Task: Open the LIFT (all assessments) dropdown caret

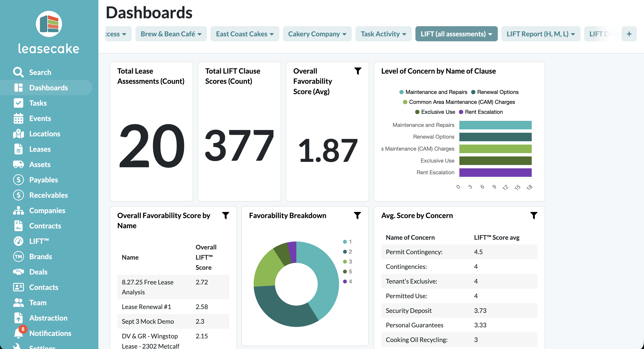Action: (490, 34)
